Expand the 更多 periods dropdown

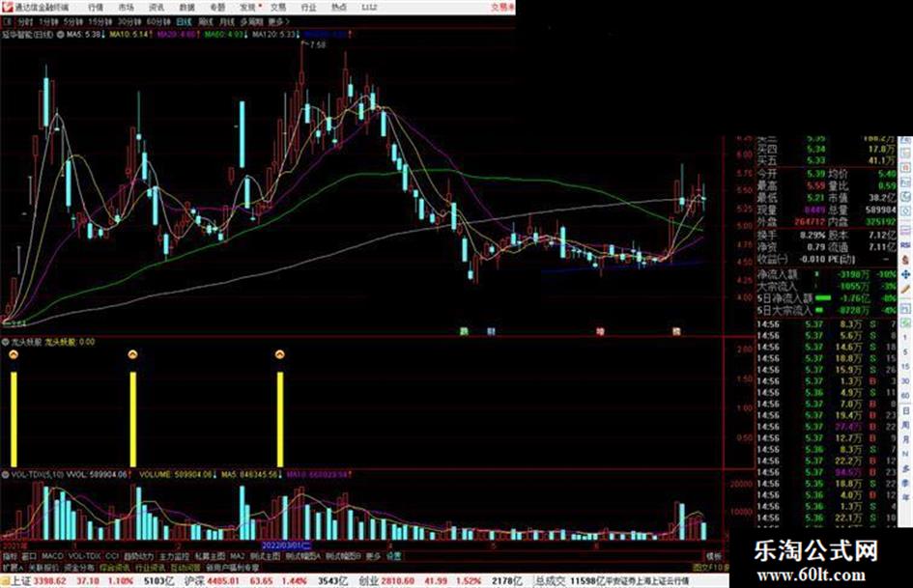click(x=278, y=22)
